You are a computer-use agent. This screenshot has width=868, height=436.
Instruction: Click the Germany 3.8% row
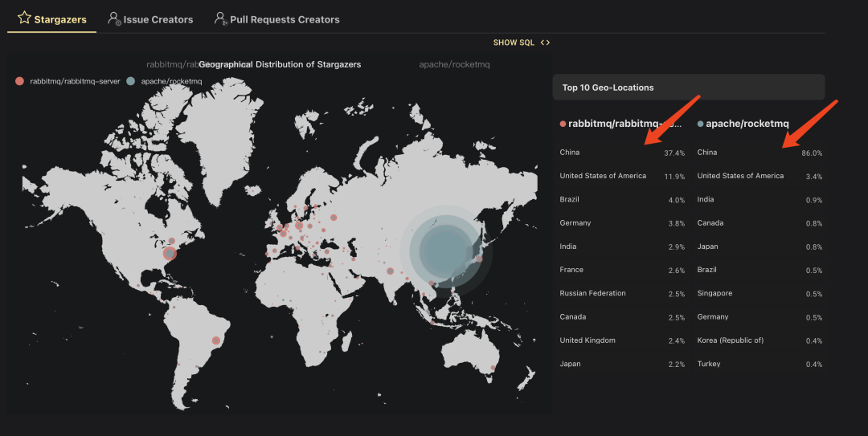tap(622, 223)
